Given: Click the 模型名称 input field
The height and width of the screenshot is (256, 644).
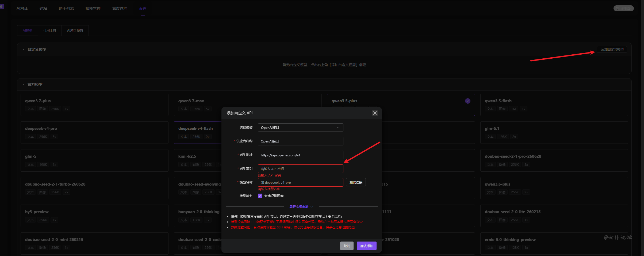Looking at the screenshot, I should point(300,182).
